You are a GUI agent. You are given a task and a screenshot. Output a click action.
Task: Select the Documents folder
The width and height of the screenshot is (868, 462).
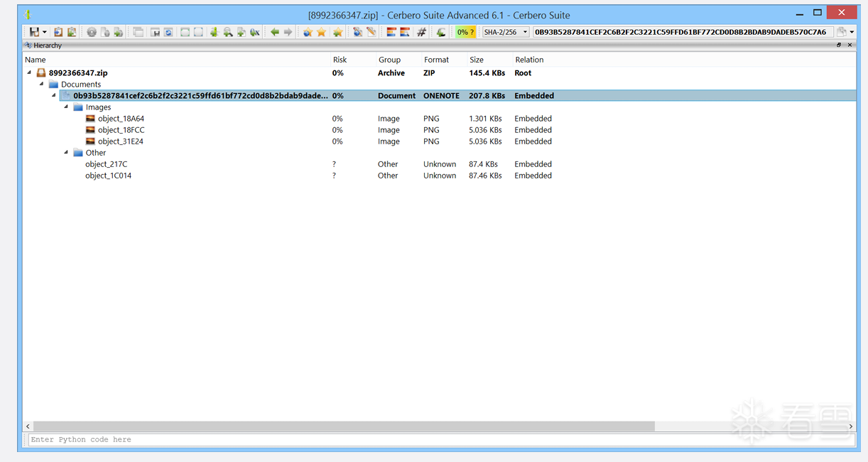[x=81, y=84]
